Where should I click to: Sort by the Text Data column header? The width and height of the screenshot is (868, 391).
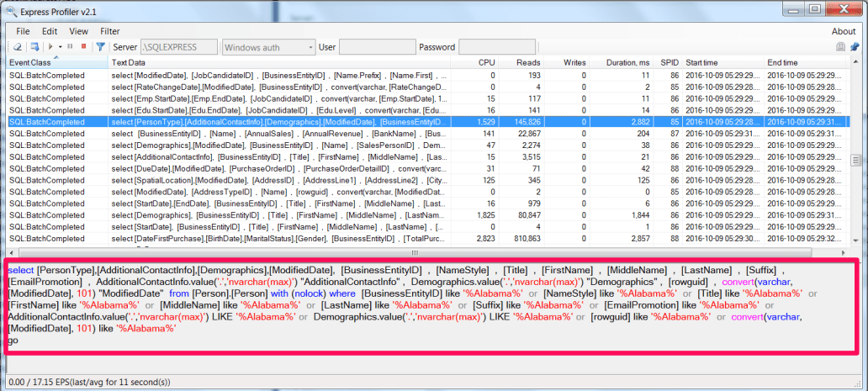(x=279, y=62)
